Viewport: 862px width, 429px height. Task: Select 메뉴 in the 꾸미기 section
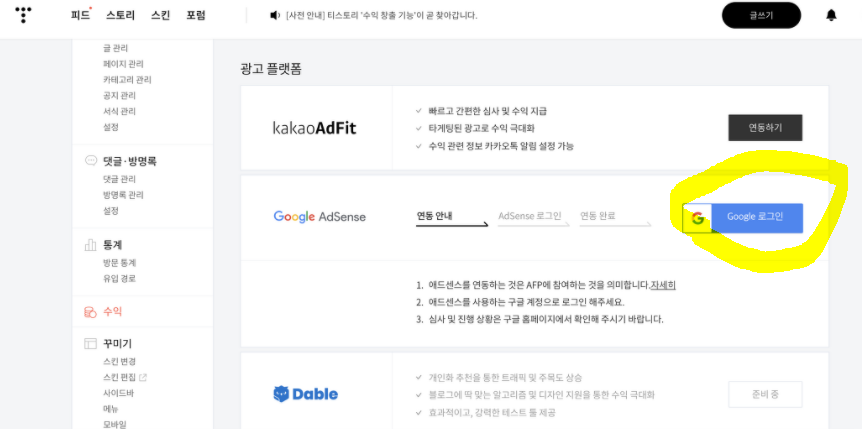[x=110, y=409]
